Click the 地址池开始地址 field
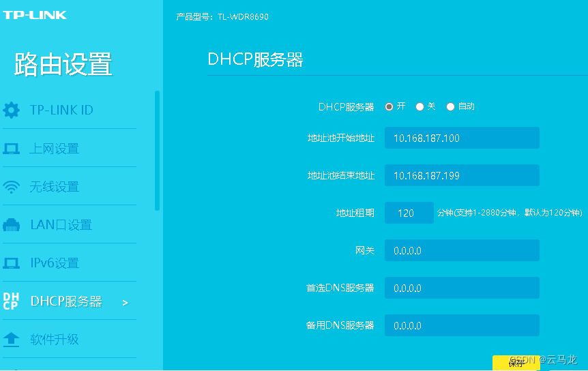 (x=462, y=138)
